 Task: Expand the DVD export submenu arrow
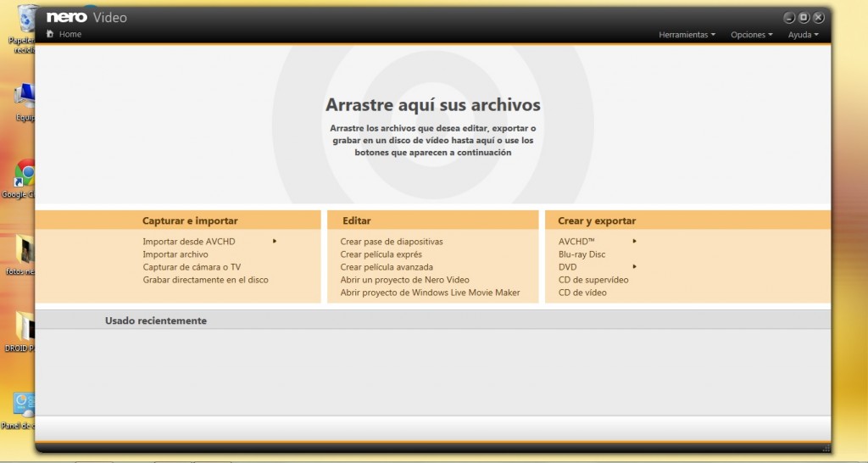[635, 266]
